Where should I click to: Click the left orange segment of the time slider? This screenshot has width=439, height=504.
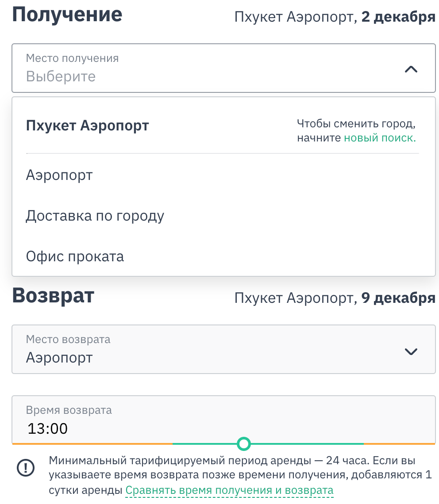(x=92, y=443)
